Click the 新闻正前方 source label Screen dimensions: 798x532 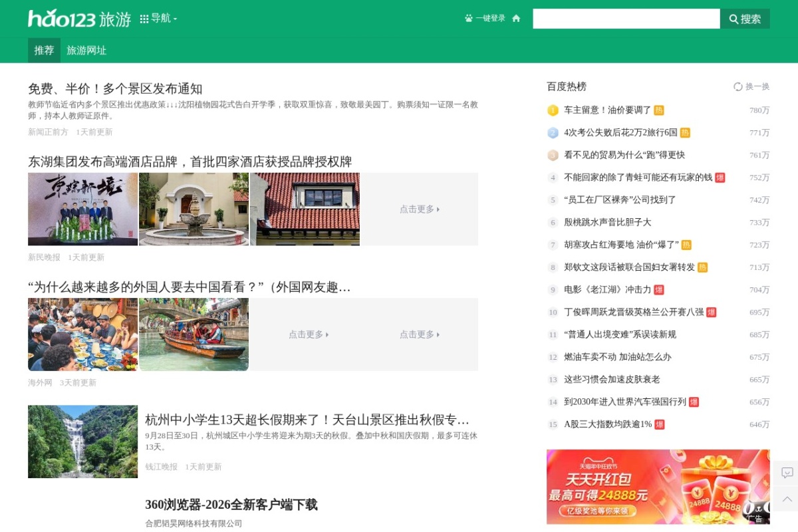tap(48, 132)
